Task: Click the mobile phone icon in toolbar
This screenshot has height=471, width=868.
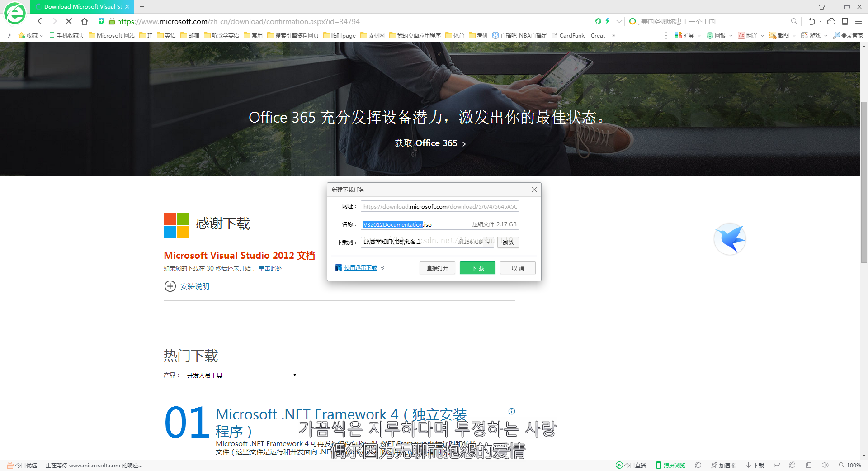Action: point(845,21)
